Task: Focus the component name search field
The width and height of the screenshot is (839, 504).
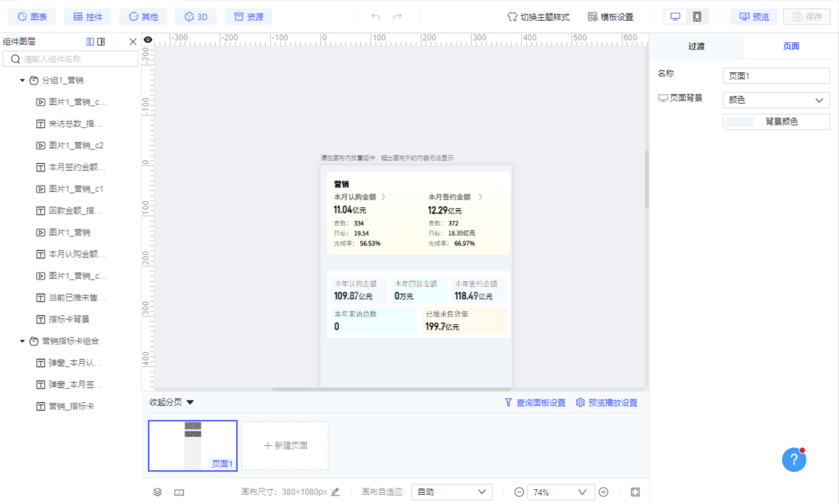Action: click(x=71, y=59)
